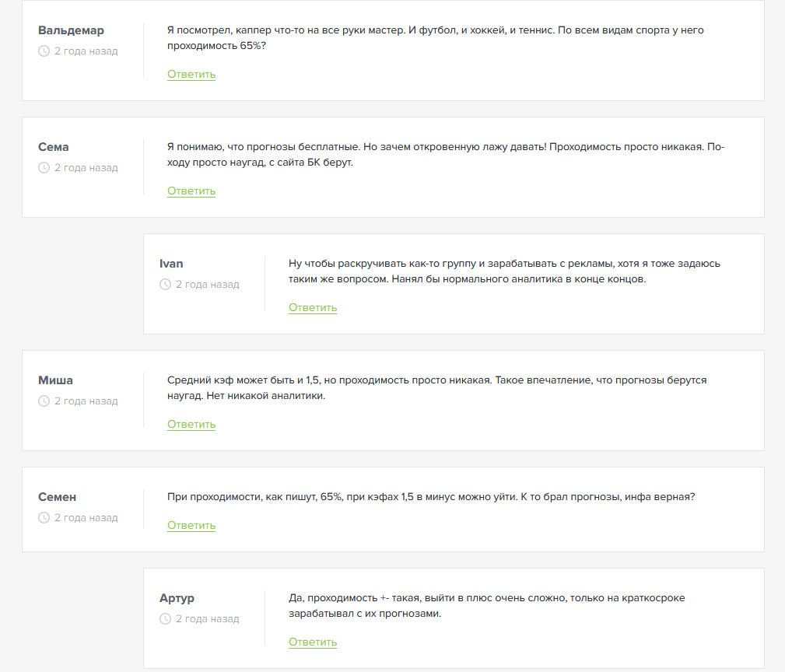Viewport: 785px width, 672px height.
Task: Click the '2 года назад' timestamp for Семен
Action: click(86, 517)
